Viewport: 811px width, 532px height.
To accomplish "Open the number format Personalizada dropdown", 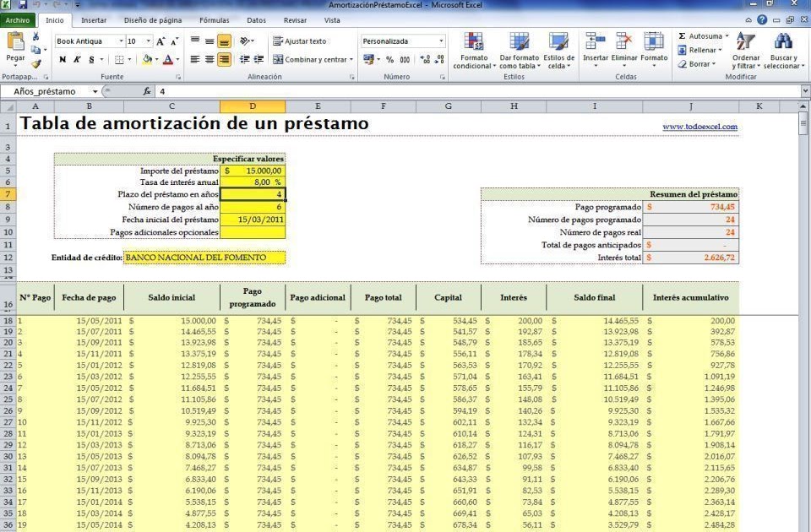I will tap(440, 41).
